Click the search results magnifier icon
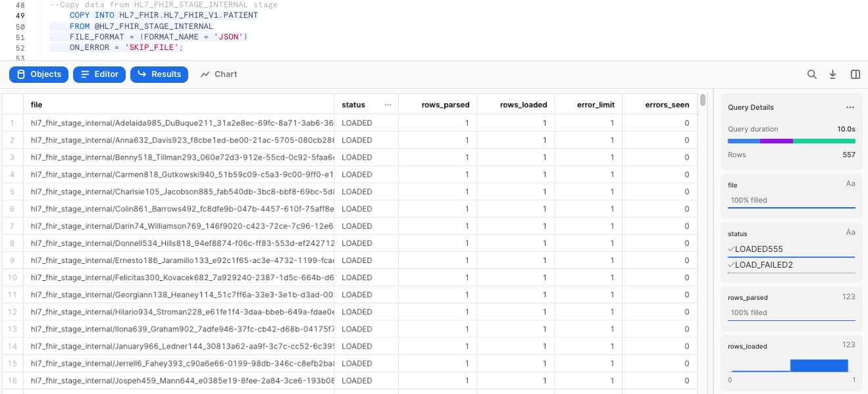The height and width of the screenshot is (394, 868). click(812, 74)
